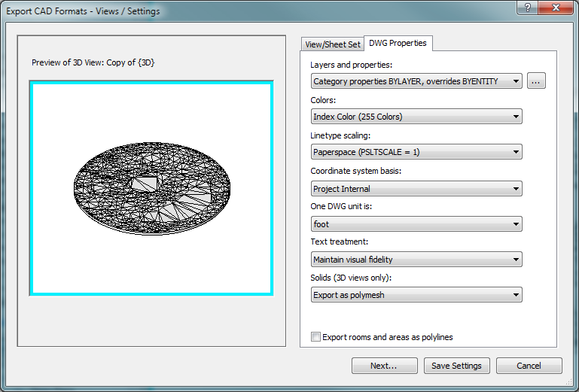Open the Coordinate system basis dropdown
The width and height of the screenshot is (579, 392).
tap(416, 188)
